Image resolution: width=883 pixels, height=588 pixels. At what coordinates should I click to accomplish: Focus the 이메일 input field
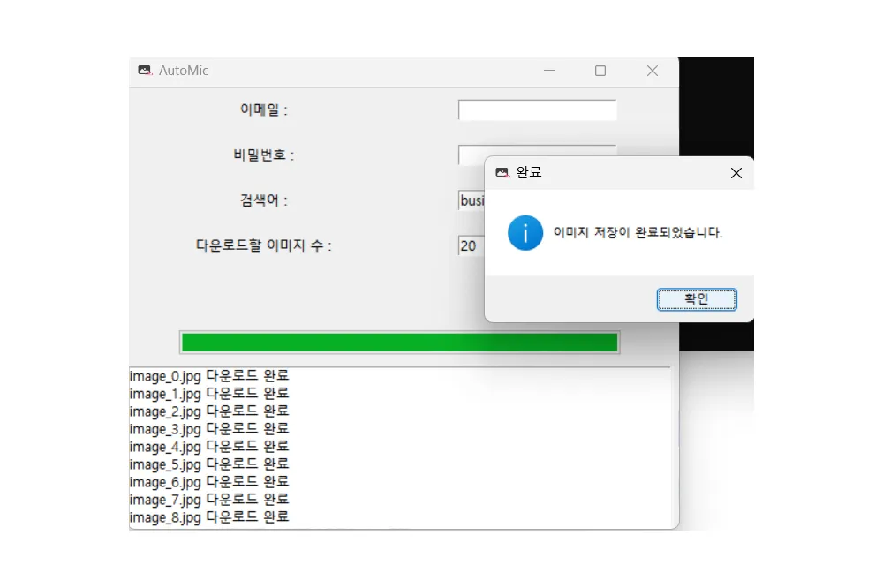536,109
